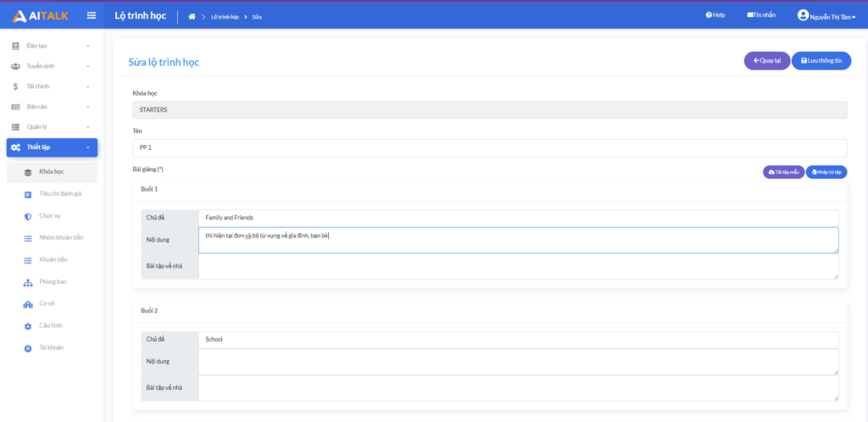Expand the Tuyển sinh sidebar menu

52,66
